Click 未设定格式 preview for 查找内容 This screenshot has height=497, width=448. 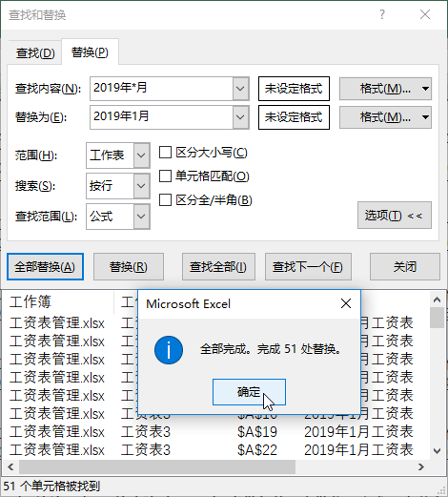click(x=294, y=89)
